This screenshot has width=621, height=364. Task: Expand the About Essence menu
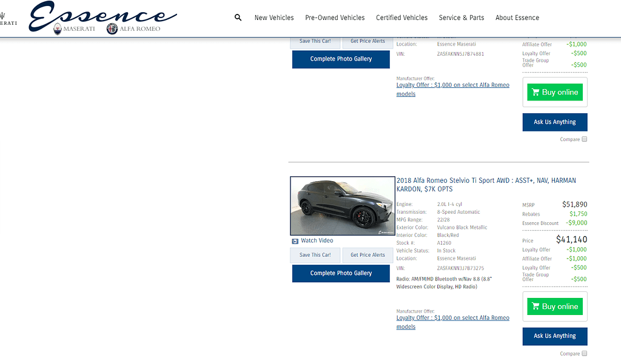point(517,18)
